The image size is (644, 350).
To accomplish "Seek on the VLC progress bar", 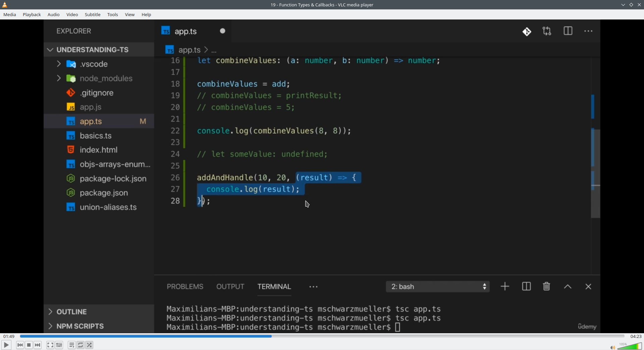I will pos(322,336).
